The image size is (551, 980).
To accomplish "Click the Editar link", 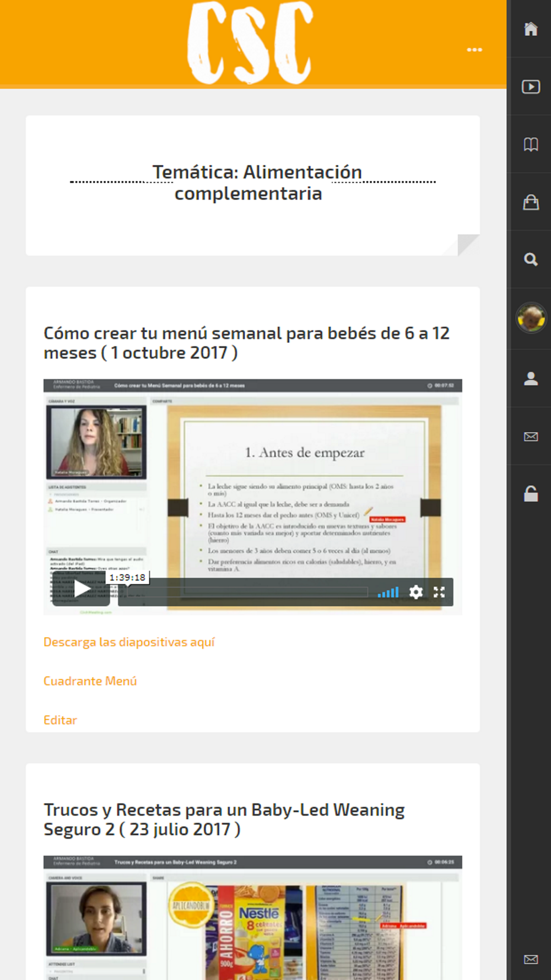I will pos(60,720).
